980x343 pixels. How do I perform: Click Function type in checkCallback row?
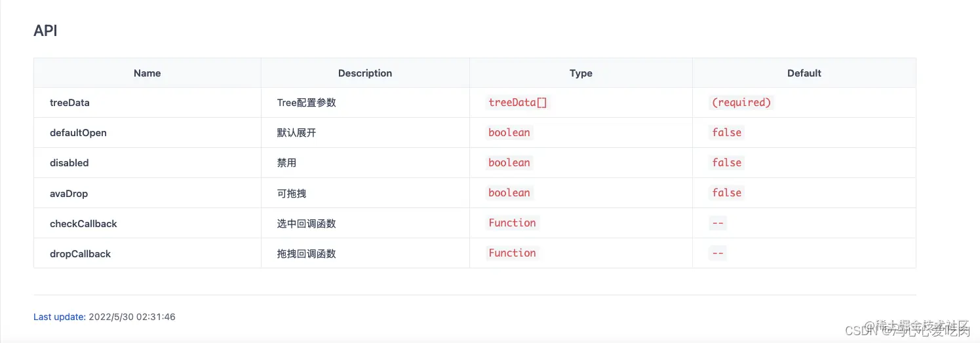click(513, 223)
